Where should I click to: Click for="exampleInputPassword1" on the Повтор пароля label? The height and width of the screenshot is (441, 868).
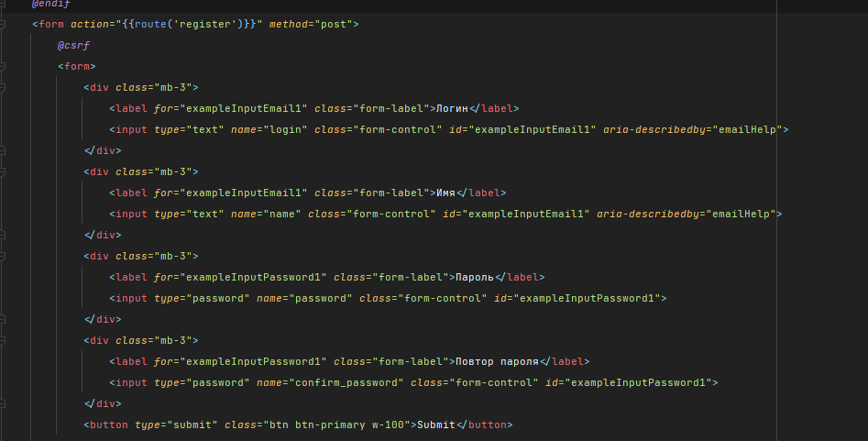(x=240, y=361)
